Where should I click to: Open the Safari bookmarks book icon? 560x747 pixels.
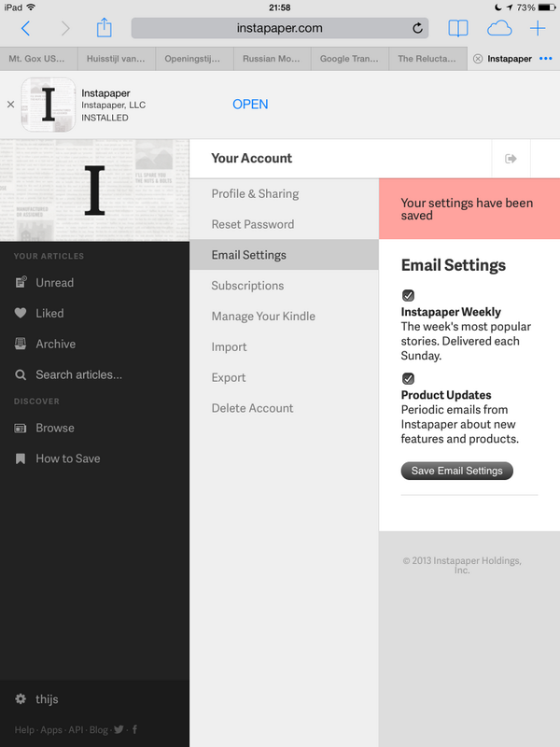tap(458, 28)
